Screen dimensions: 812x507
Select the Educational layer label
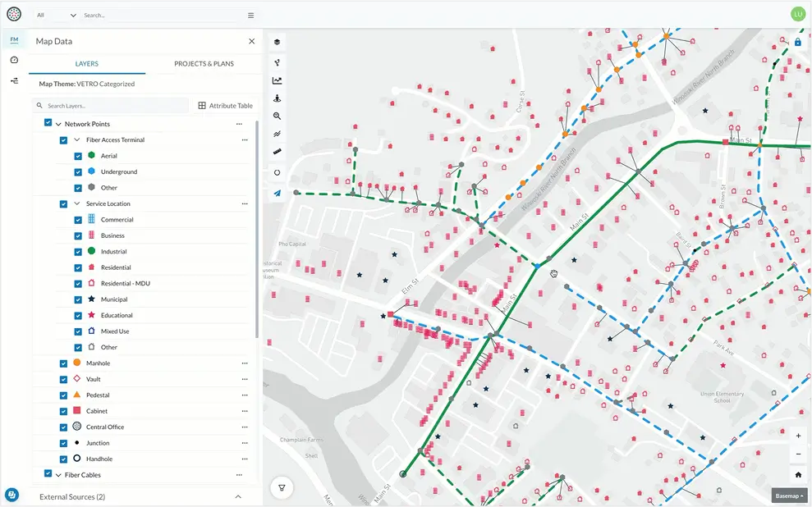coord(117,316)
